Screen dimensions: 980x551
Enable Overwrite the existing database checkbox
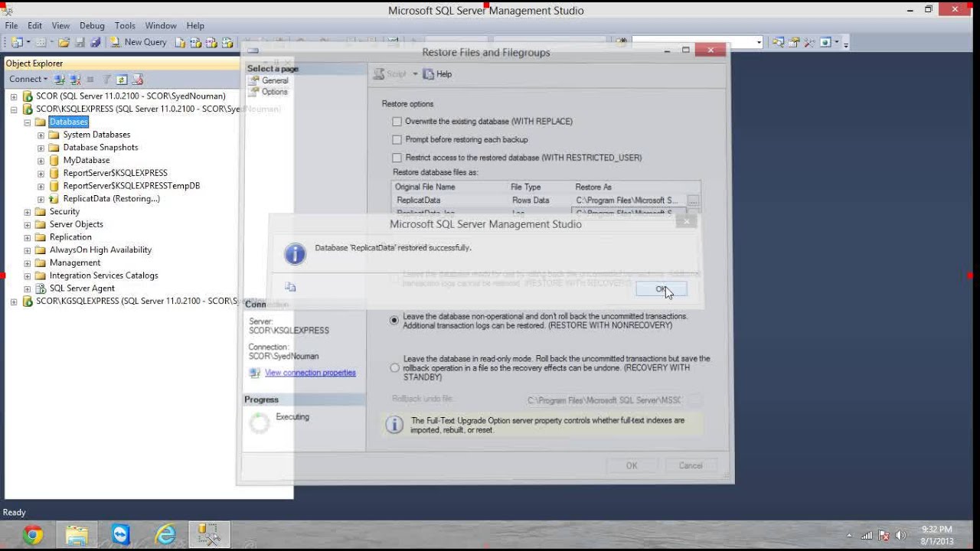point(397,122)
